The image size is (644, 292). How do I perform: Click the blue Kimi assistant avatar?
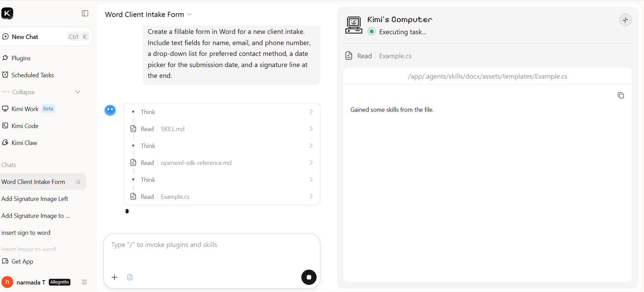110,110
